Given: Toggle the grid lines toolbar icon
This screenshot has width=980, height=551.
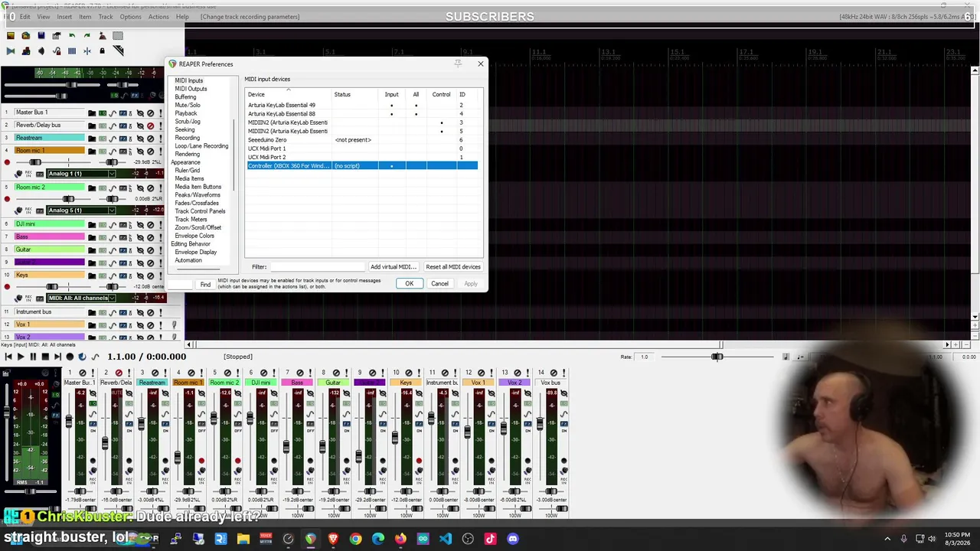Looking at the screenshot, I should pyautogui.click(x=72, y=51).
